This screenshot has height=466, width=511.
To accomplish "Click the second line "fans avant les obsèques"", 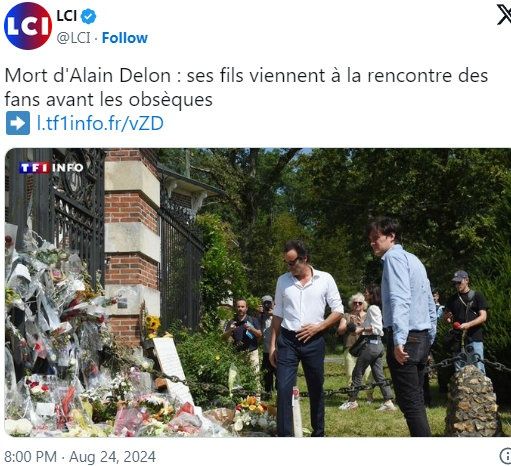I will click(x=108, y=99).
